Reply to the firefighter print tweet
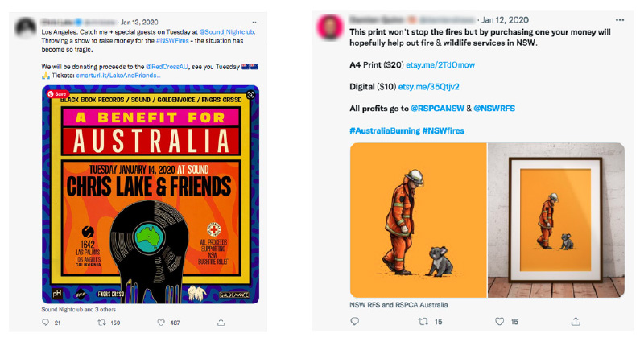644x342 pixels. tap(355, 321)
